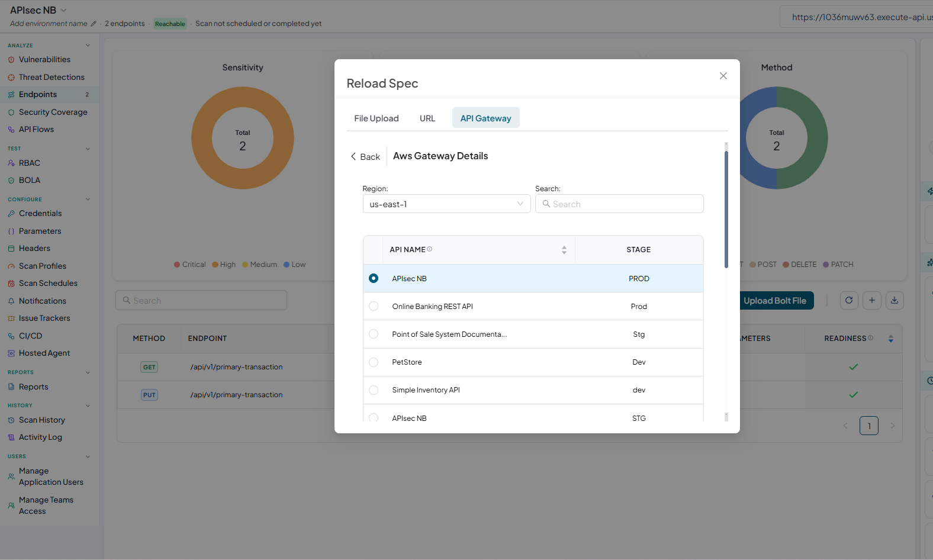This screenshot has width=933, height=560.
Task: Click the add endpoint plus icon
Action: (x=872, y=300)
